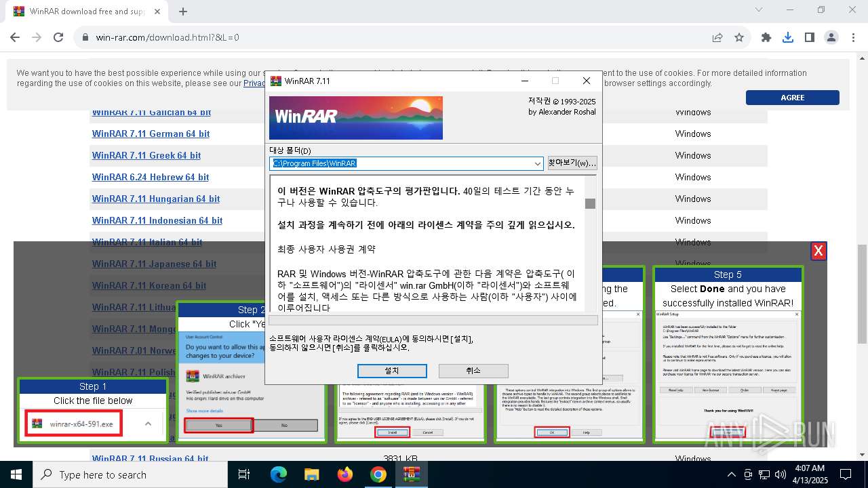
Task: Open Windows Start menu
Action: 16,474
